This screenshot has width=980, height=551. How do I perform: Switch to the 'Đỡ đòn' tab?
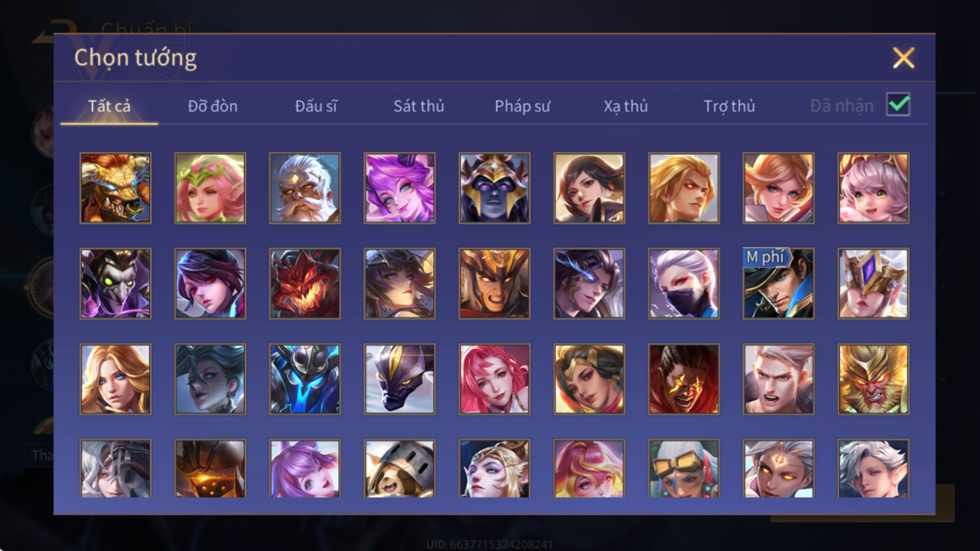coord(213,106)
